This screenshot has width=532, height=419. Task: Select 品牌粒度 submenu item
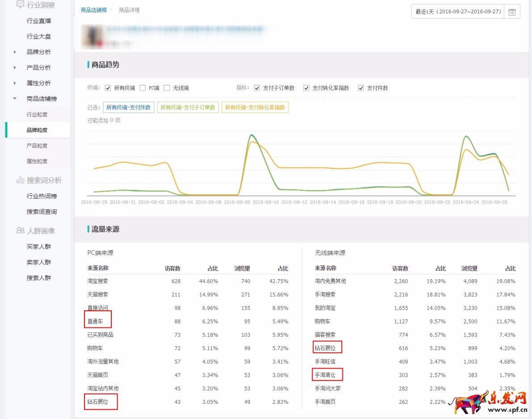[x=37, y=130]
